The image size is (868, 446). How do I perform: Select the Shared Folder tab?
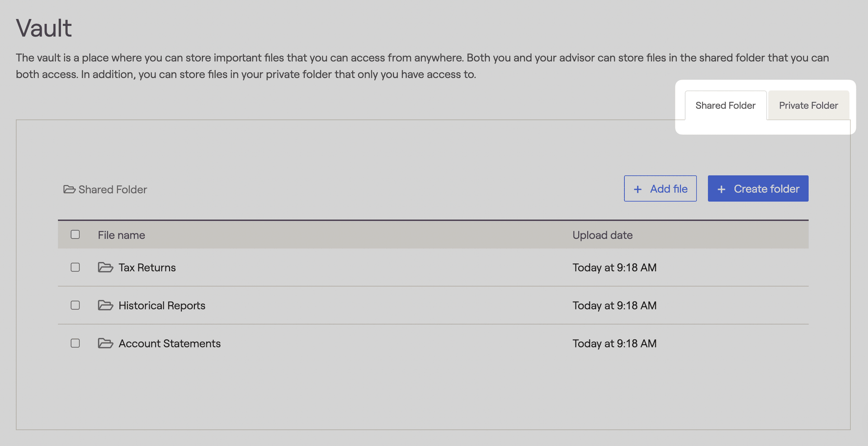[726, 105]
